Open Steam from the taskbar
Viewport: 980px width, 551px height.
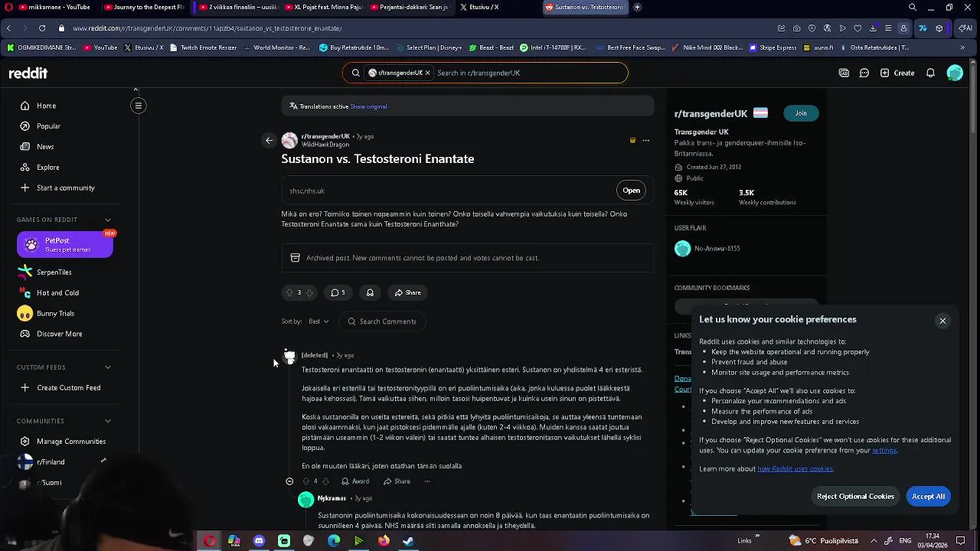(409, 541)
